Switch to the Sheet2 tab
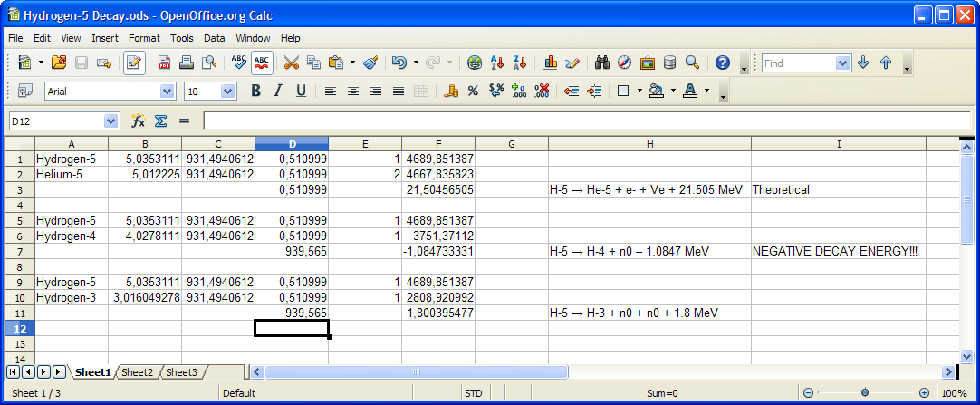This screenshot has height=405, width=980. (x=138, y=372)
